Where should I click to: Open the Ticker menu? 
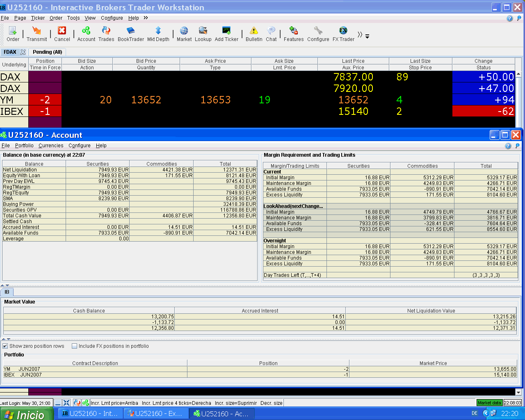[38, 18]
